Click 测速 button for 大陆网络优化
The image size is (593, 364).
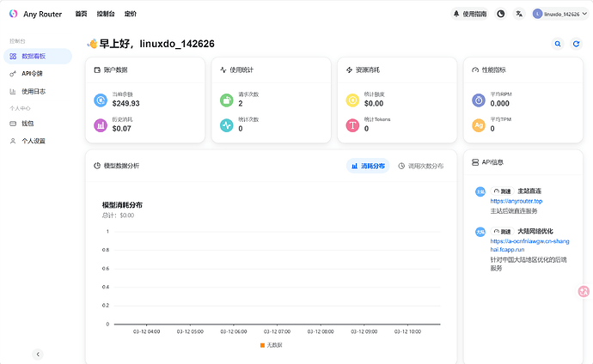(x=502, y=231)
